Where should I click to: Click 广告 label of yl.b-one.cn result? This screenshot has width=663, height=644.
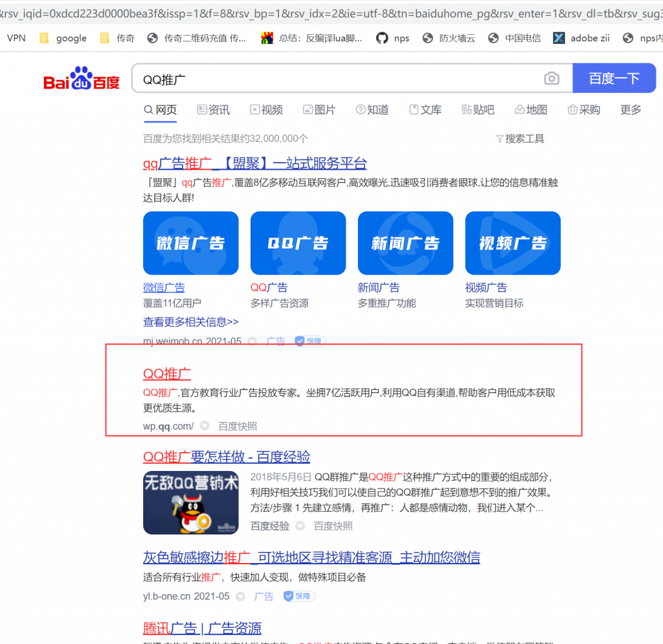coord(264,596)
